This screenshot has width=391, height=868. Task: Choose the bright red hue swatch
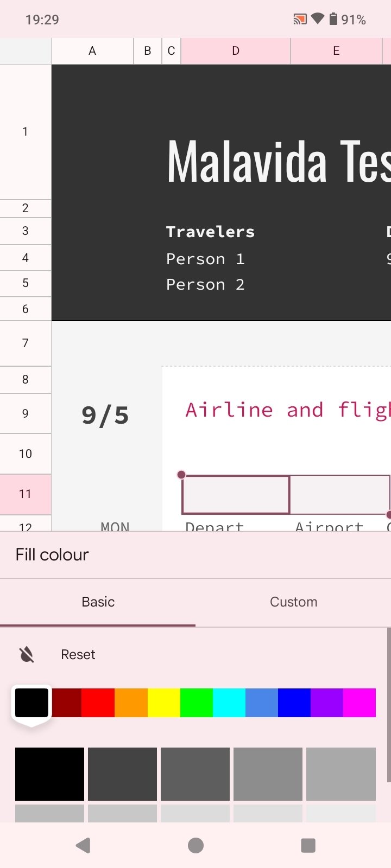tap(98, 703)
